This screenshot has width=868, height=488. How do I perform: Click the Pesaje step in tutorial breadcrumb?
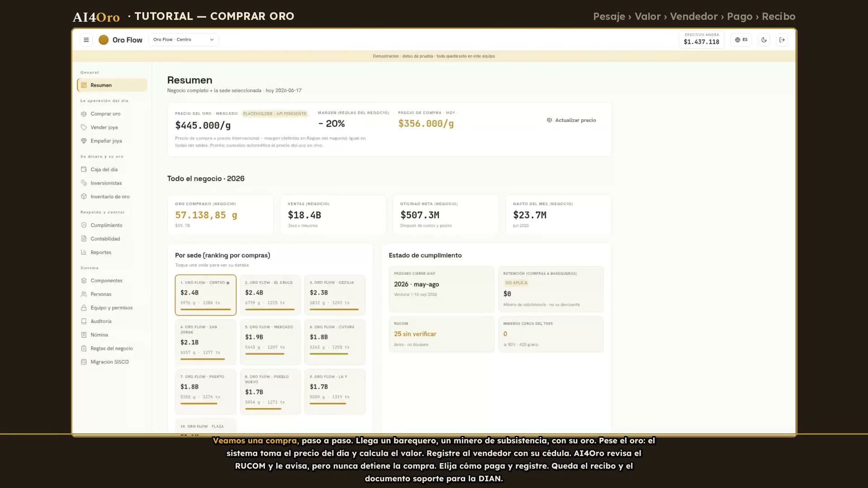[609, 16]
